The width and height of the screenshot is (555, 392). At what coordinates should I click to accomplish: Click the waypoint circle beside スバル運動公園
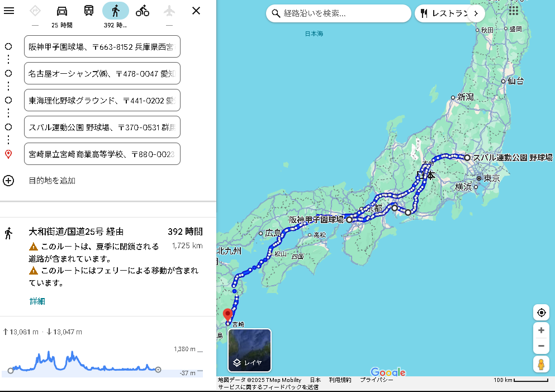[x=8, y=127]
